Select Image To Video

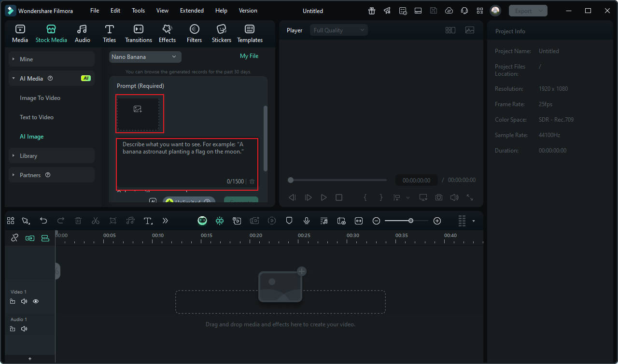(40, 98)
